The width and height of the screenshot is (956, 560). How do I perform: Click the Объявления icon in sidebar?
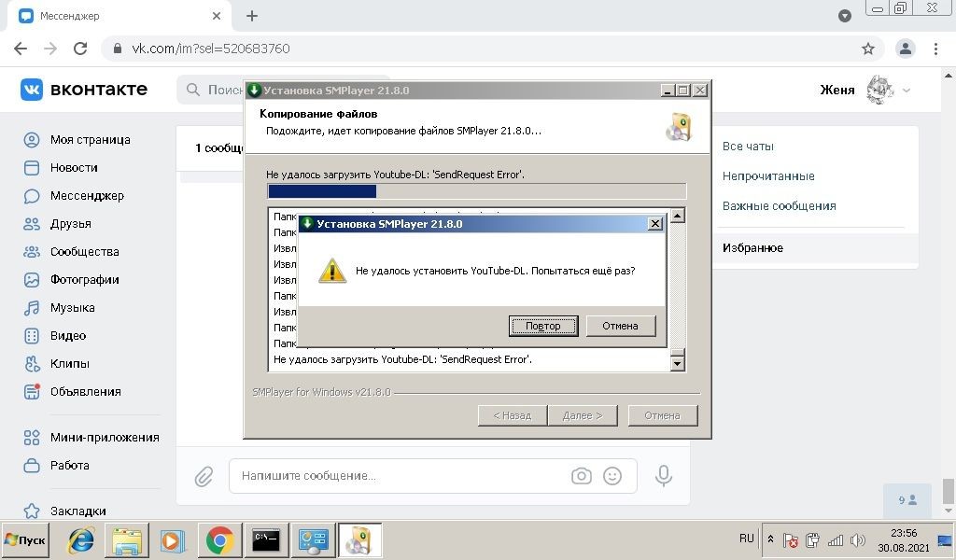pyautogui.click(x=32, y=391)
